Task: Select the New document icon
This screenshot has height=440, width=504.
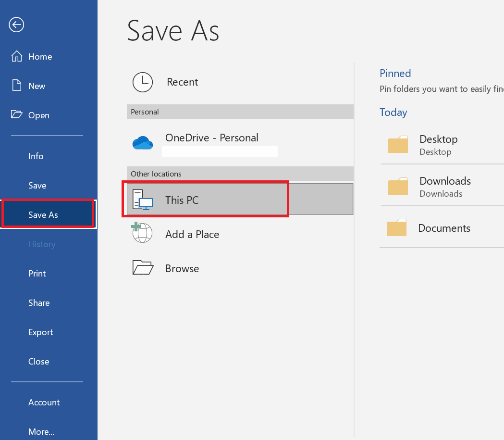Action: point(16,86)
